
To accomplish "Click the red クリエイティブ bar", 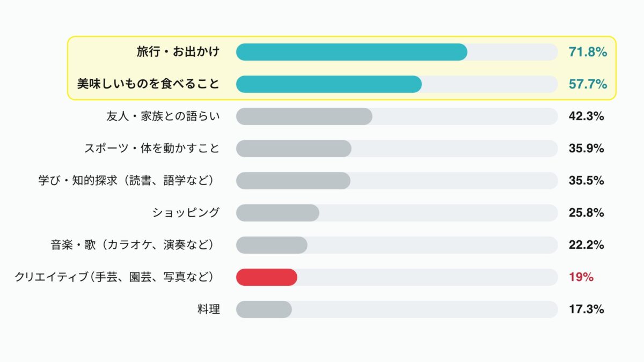I will (x=266, y=277).
